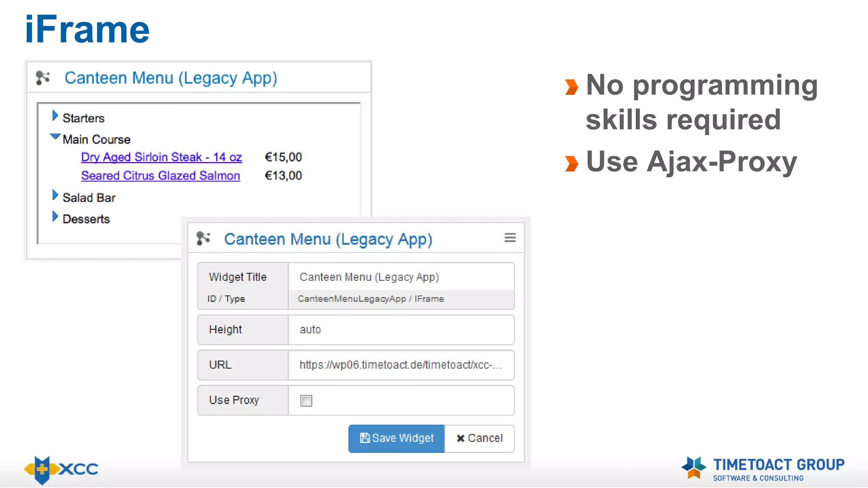This screenshot has width=868, height=488.
Task: Select the Main Course label
Action: pyautogui.click(x=97, y=139)
